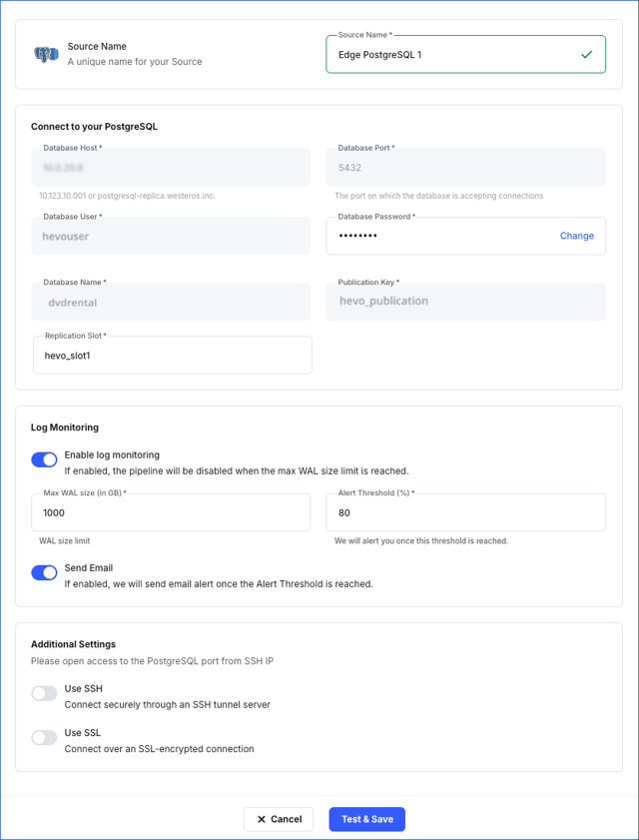
Task: Click the Max WAL size field
Action: (172, 511)
